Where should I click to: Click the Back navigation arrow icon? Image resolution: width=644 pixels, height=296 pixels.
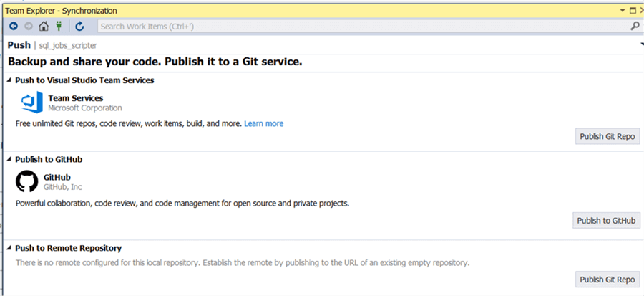pyautogui.click(x=13, y=27)
